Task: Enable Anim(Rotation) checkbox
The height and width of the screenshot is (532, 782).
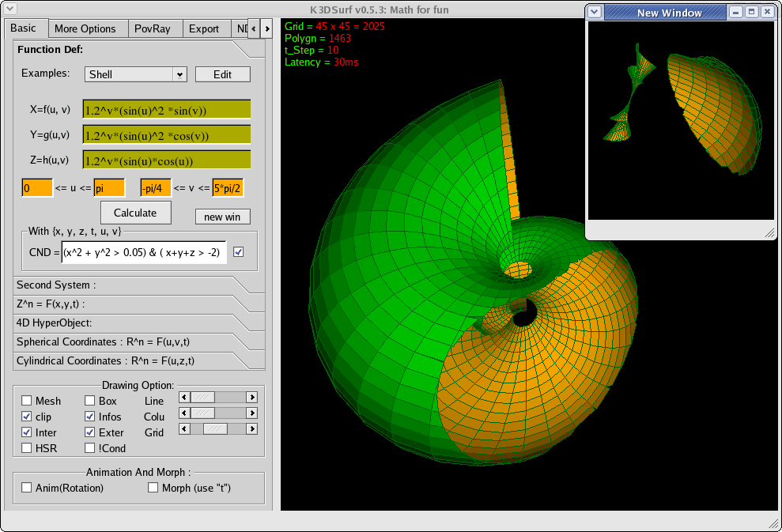Action: point(27,488)
